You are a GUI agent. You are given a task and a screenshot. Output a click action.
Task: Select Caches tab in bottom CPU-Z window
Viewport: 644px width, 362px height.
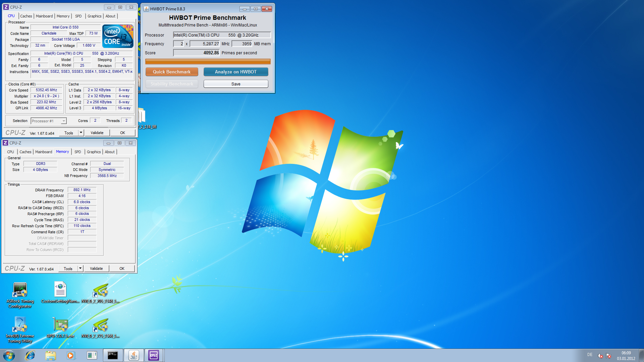tap(25, 152)
